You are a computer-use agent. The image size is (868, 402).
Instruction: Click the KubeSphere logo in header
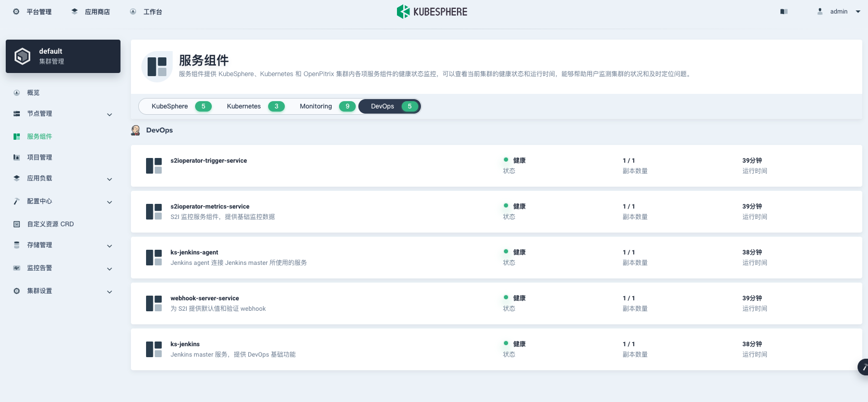point(432,11)
